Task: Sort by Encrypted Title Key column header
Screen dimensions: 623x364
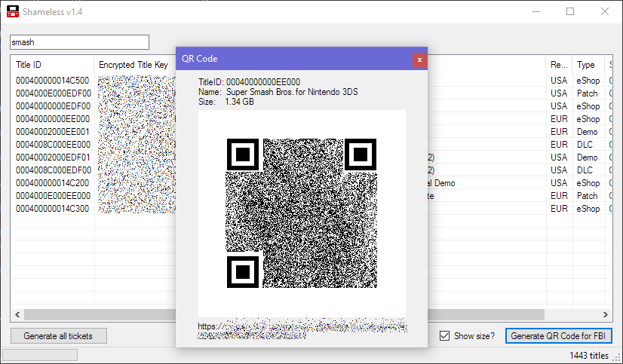Action: [x=135, y=65]
